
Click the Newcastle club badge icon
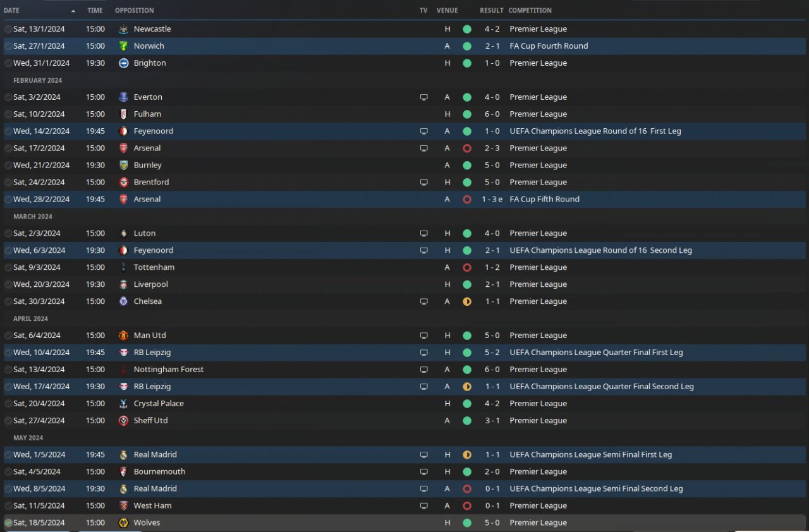123,29
